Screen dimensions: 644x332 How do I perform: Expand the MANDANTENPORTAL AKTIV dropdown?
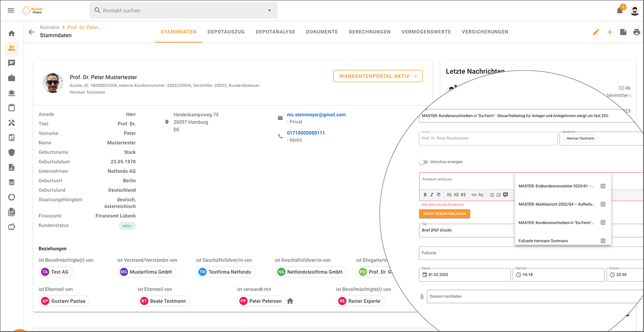coord(378,75)
